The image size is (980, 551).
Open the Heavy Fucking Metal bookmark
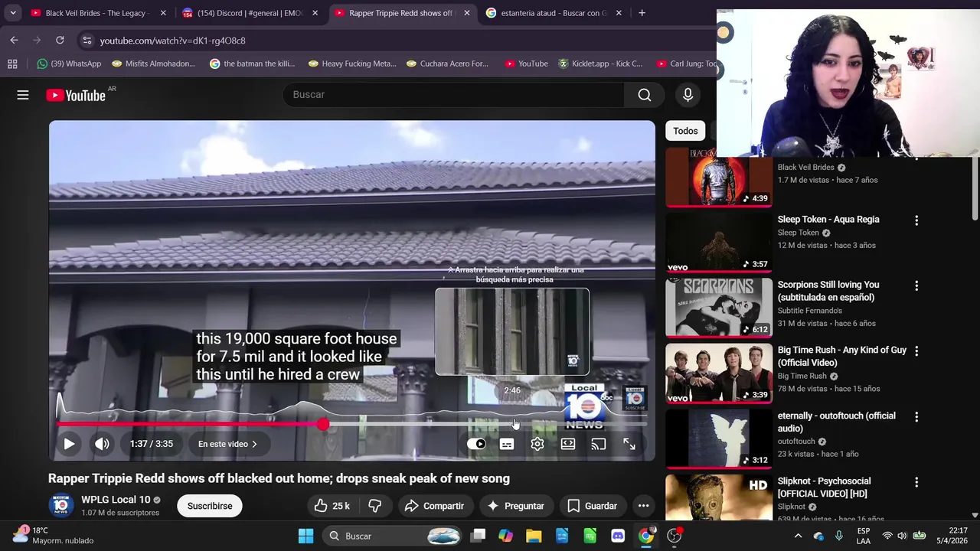[352, 64]
